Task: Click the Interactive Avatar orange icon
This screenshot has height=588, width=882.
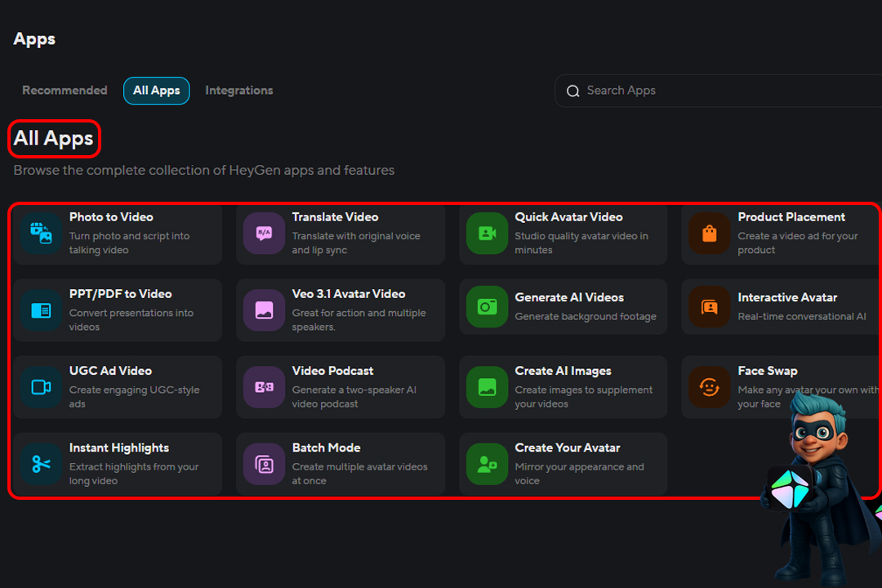Action: click(709, 306)
